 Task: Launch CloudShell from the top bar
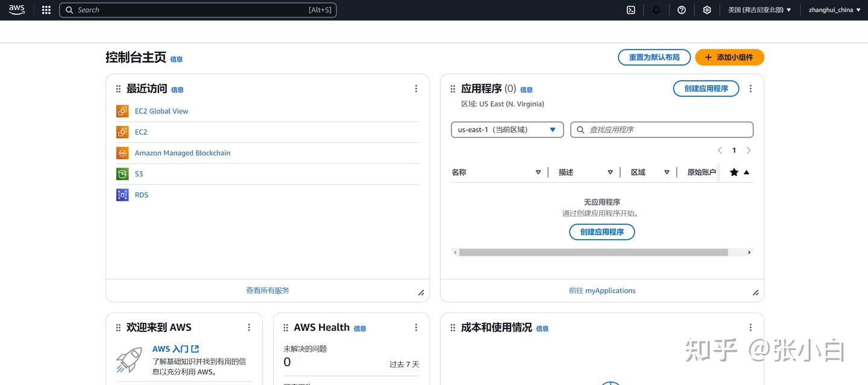point(631,10)
